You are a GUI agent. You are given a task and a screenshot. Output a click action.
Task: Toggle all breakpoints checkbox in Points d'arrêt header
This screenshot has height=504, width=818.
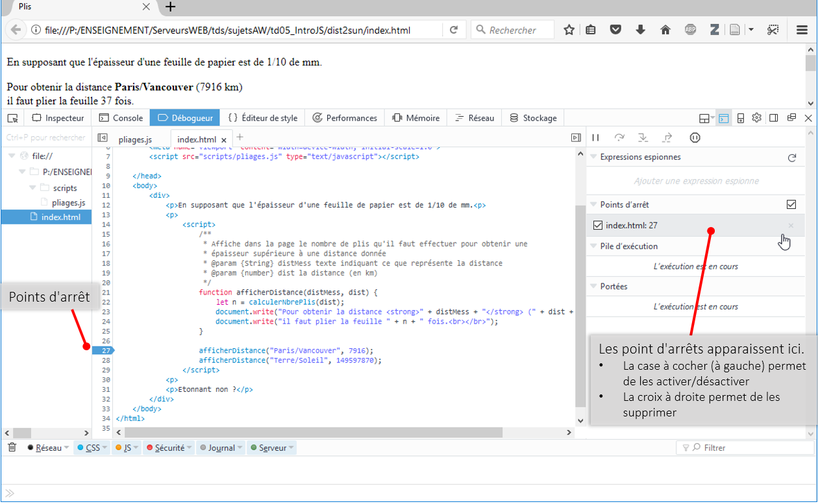tap(791, 204)
